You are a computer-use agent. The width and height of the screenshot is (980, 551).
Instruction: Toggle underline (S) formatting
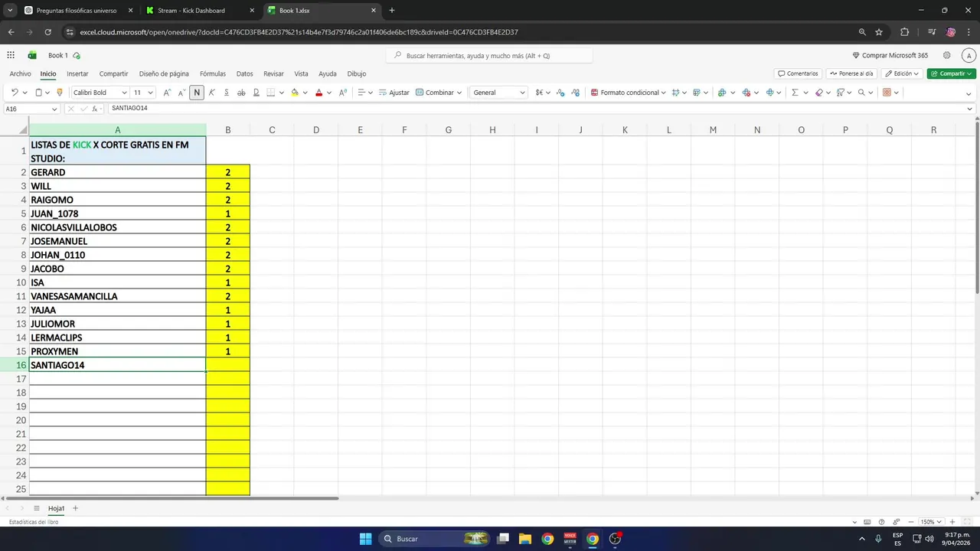pos(227,93)
